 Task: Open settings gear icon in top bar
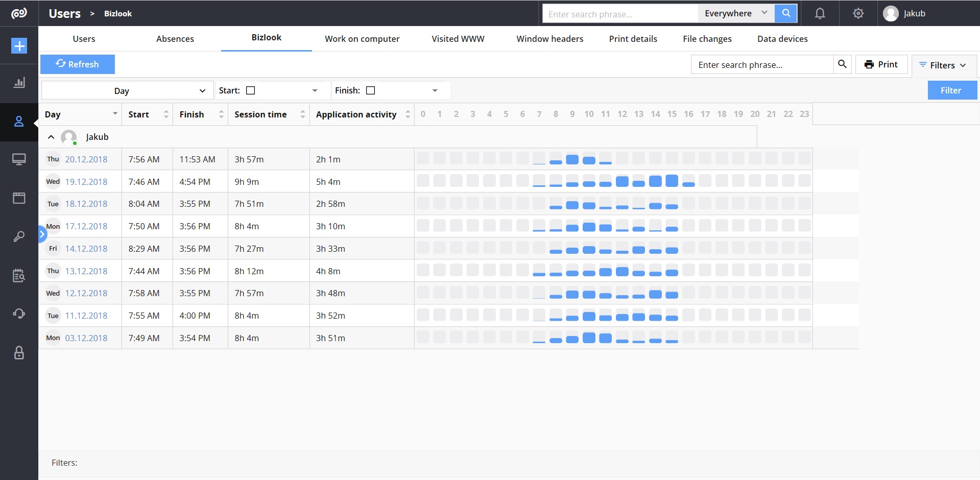pyautogui.click(x=858, y=13)
